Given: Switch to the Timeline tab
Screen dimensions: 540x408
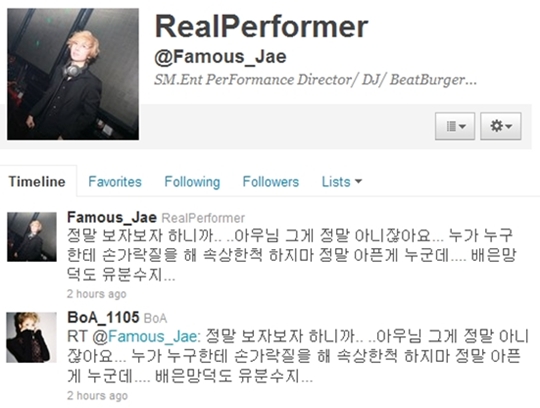Looking at the screenshot, I should (37, 181).
